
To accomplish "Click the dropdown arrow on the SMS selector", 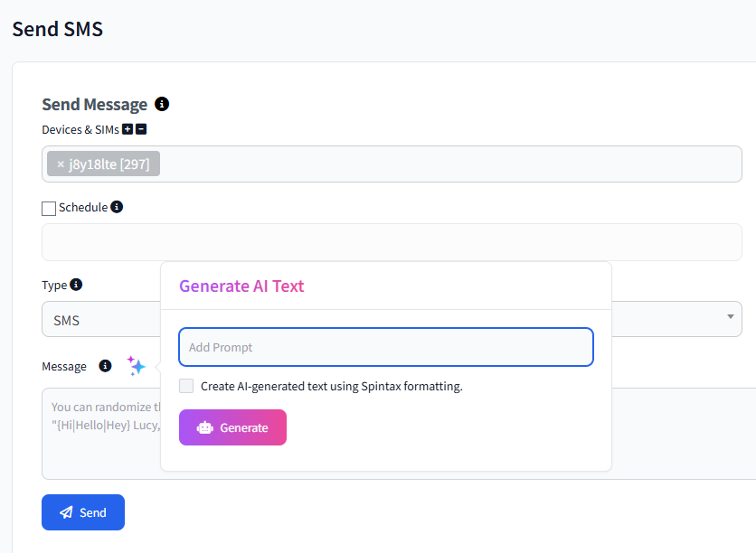I will (730, 318).
